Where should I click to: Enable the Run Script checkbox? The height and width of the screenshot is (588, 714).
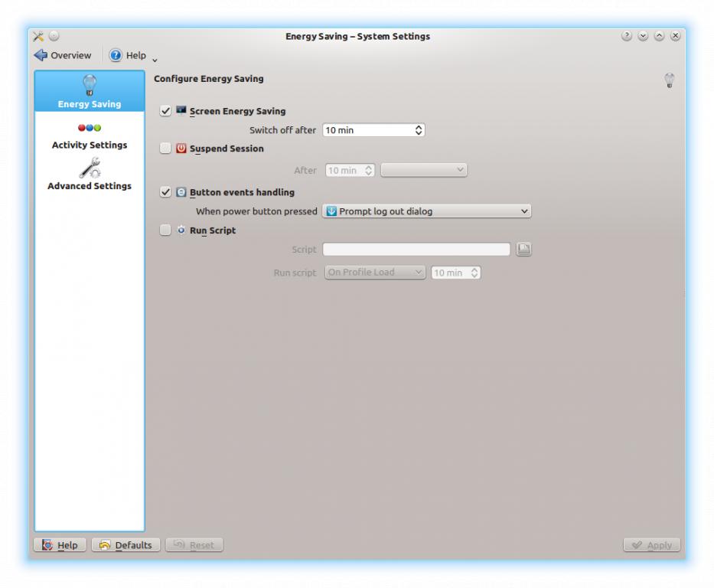(166, 230)
